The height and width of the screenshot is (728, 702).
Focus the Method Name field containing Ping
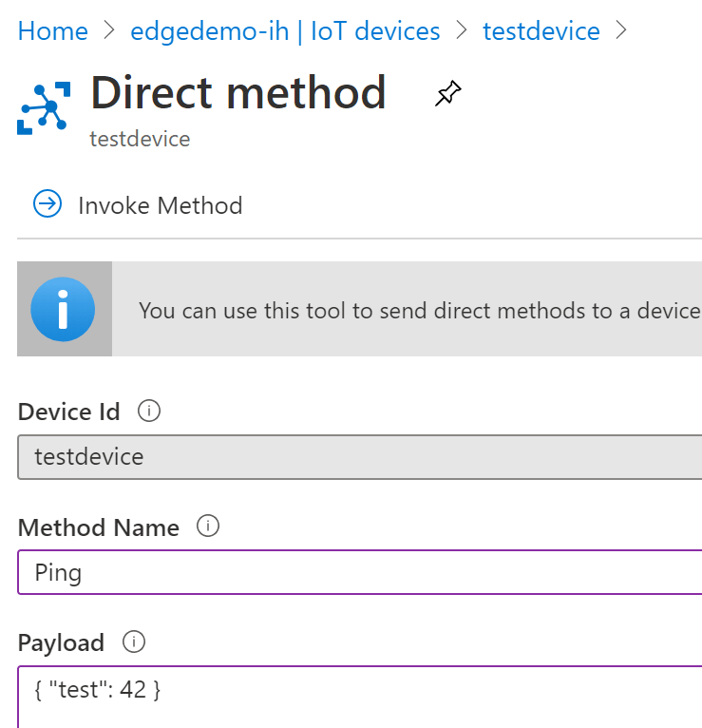coord(359,573)
